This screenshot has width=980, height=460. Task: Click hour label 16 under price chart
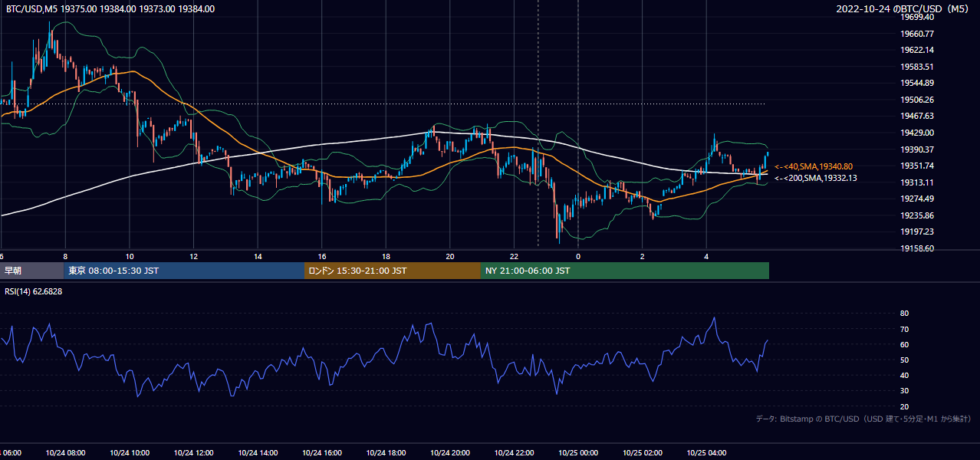click(322, 257)
